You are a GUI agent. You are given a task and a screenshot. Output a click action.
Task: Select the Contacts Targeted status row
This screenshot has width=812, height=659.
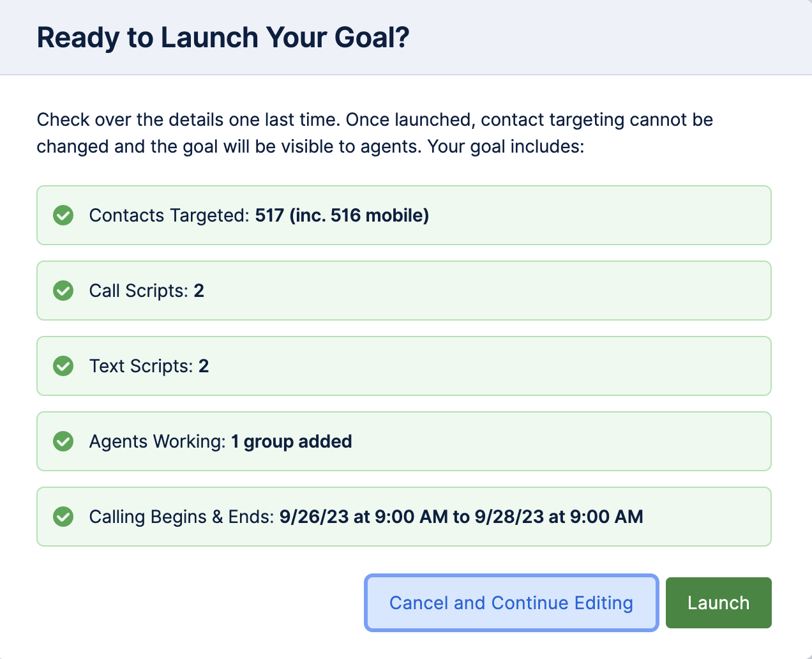(404, 215)
